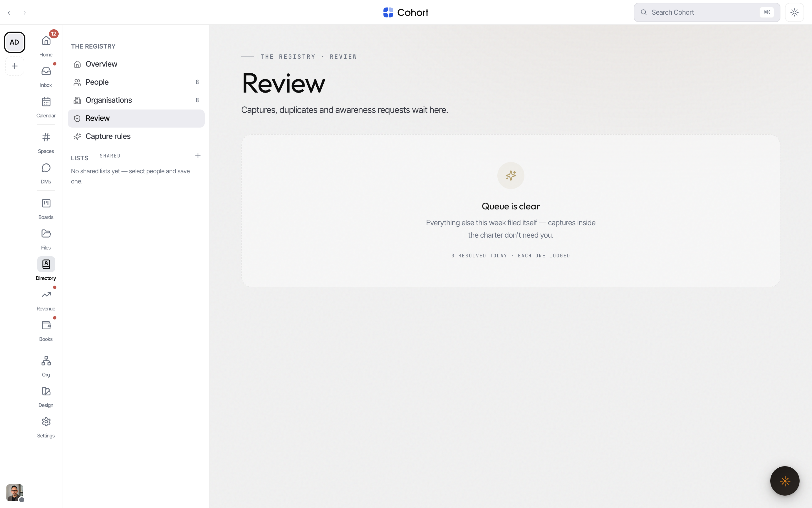This screenshot has height=508, width=812.
Task: Select Review in The Registry
Action: [136, 118]
